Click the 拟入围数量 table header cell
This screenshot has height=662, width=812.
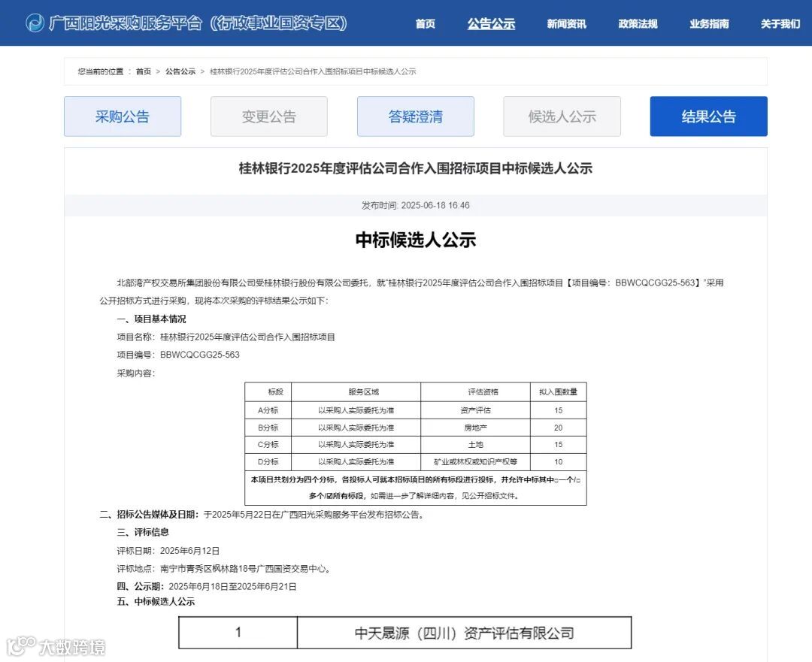tap(558, 391)
